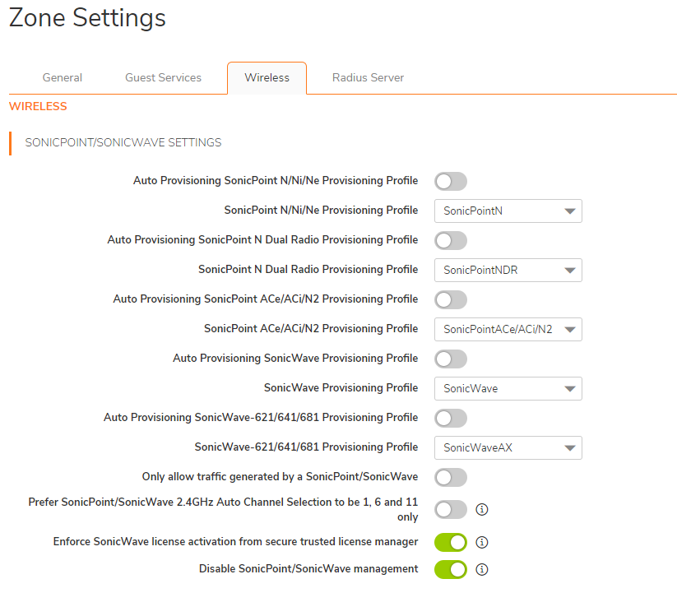This screenshot has height=616, width=677.
Task: Turn on Auto Provisioning SonicPoint ACe/ACi/N2 toggle
Action: pos(451,299)
